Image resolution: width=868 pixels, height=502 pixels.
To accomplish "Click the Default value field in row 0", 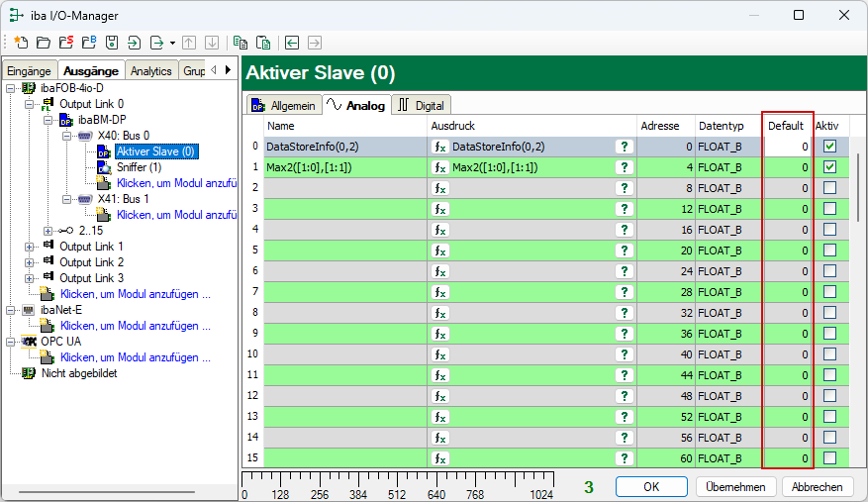I will 787,147.
